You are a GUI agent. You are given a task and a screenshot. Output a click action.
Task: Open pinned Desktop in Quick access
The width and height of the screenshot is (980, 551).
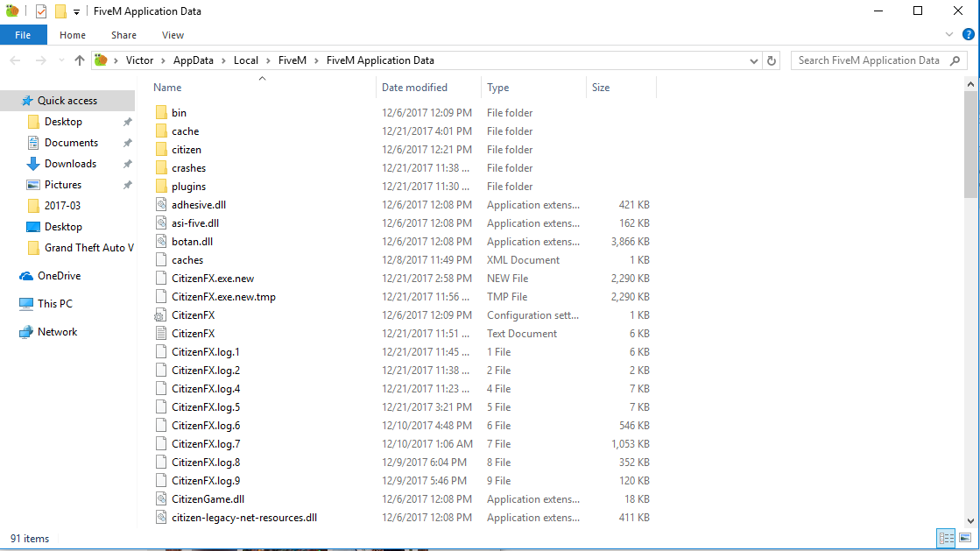(x=63, y=122)
